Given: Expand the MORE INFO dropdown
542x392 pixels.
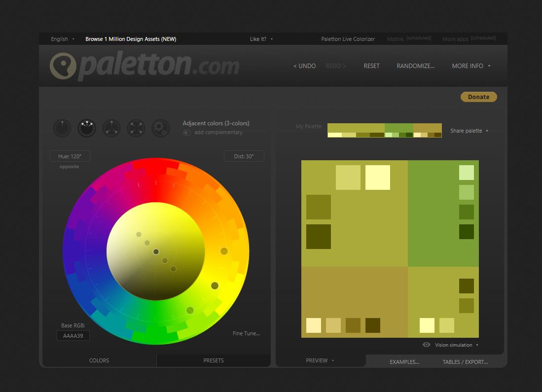Looking at the screenshot, I should click(471, 66).
